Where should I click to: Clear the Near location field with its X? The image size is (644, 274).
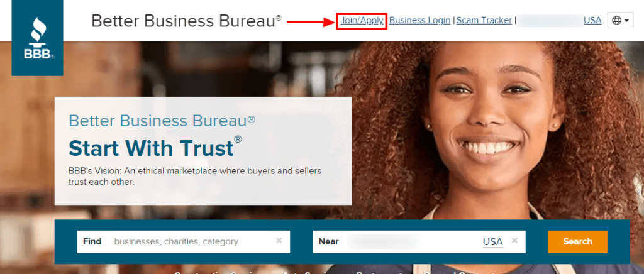(x=514, y=241)
